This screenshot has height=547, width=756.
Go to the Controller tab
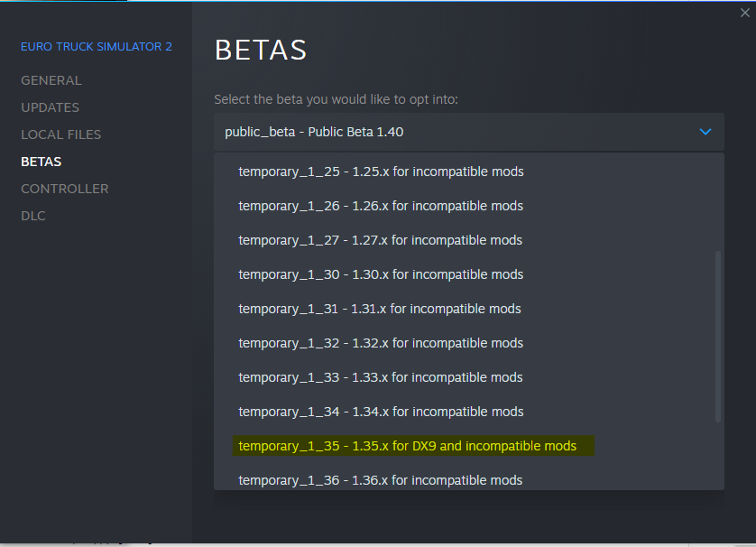(x=65, y=189)
